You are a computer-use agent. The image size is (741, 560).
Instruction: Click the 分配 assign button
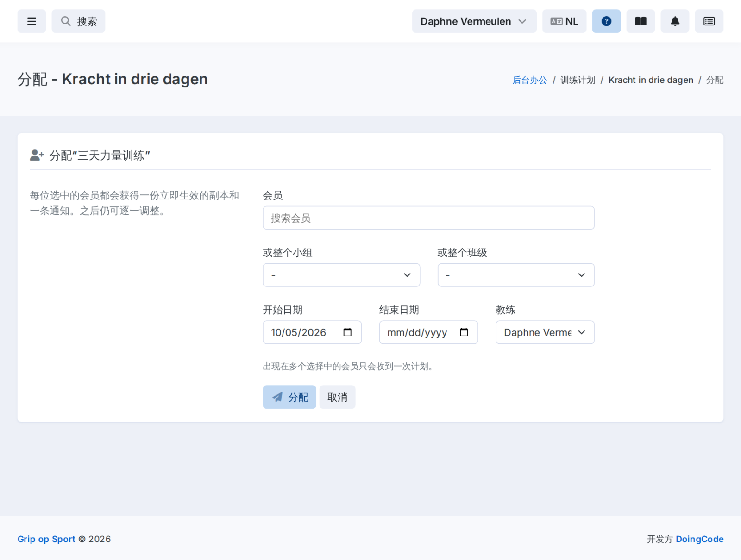289,397
